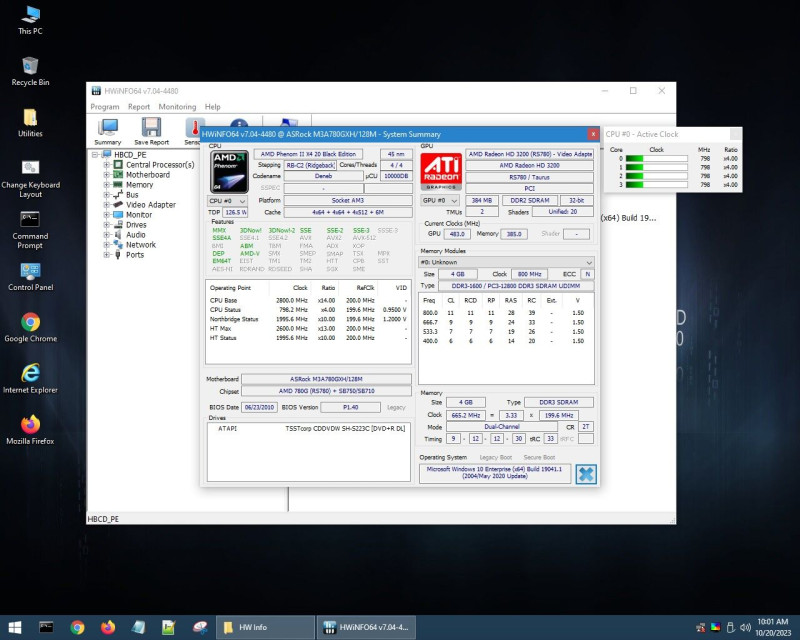Open Command Prompt from the taskbar
This screenshot has width=800, height=640.
pyautogui.click(x=46, y=627)
